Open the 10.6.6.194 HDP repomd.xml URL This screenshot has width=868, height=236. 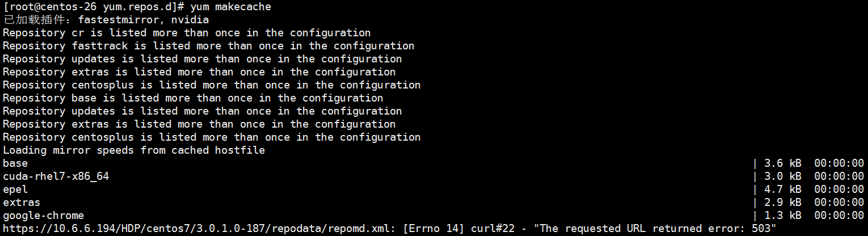199,229
